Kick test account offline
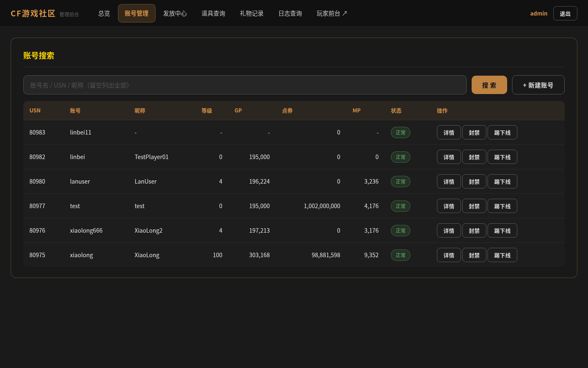 click(502, 206)
